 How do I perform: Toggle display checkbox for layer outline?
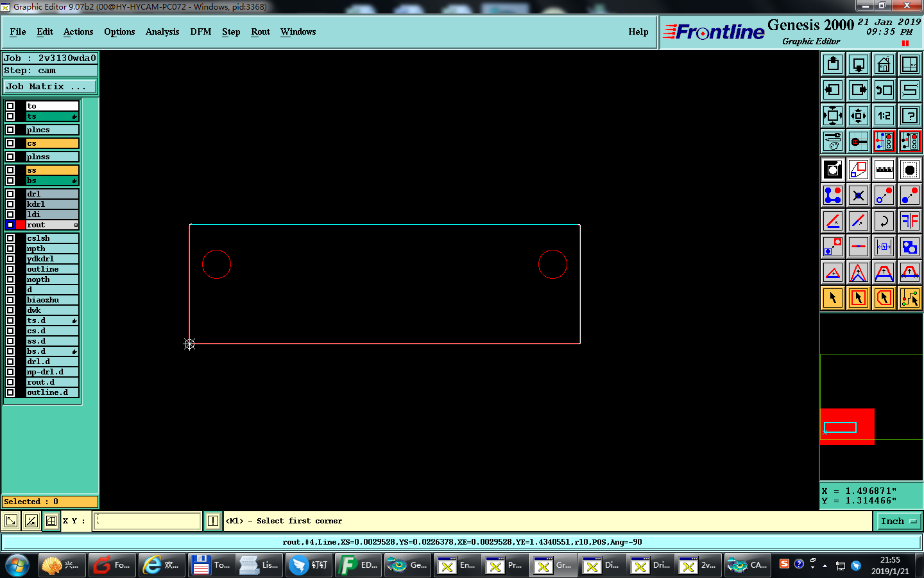(x=10, y=269)
